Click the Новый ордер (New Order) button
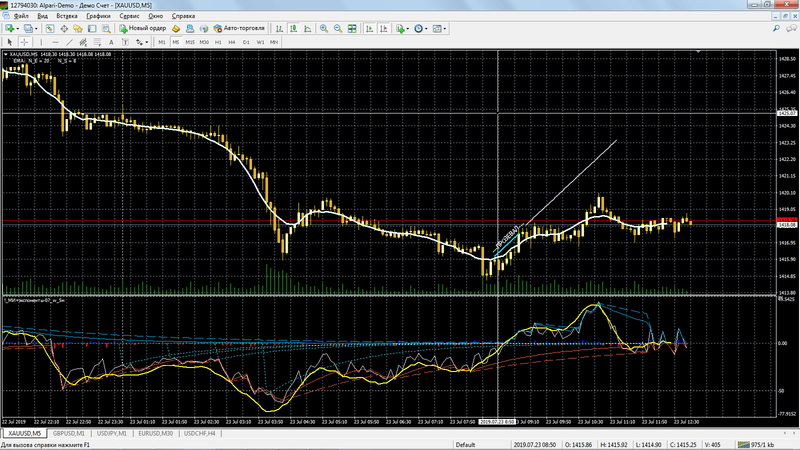Viewport: 800px width, 450px height. click(144, 29)
